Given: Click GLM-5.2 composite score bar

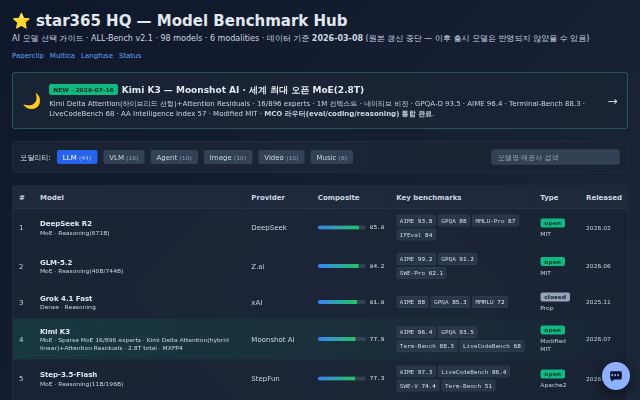Looking at the screenshot, I should tap(341, 266).
